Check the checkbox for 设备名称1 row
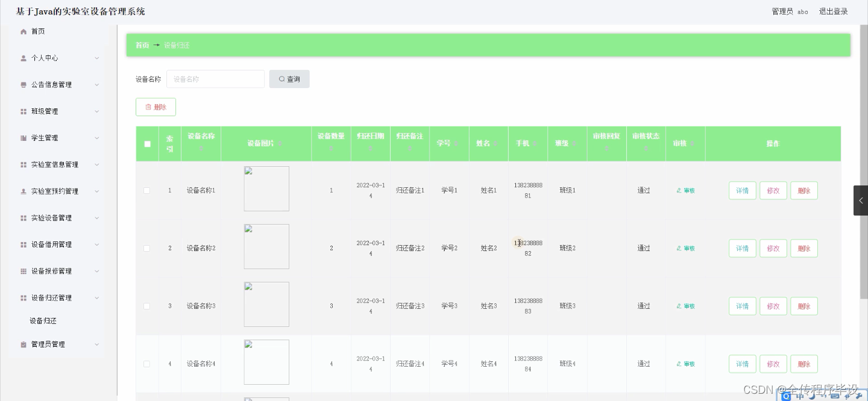Screen dimensions: 868x401 [x=146, y=190]
